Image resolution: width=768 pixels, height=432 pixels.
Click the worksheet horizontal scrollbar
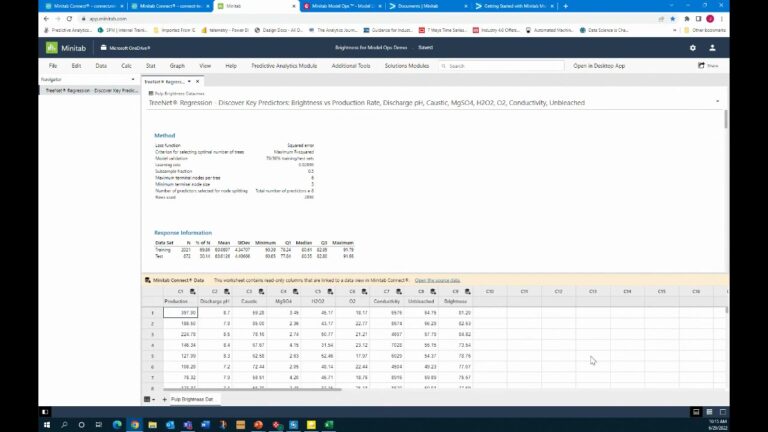click(x=252, y=389)
